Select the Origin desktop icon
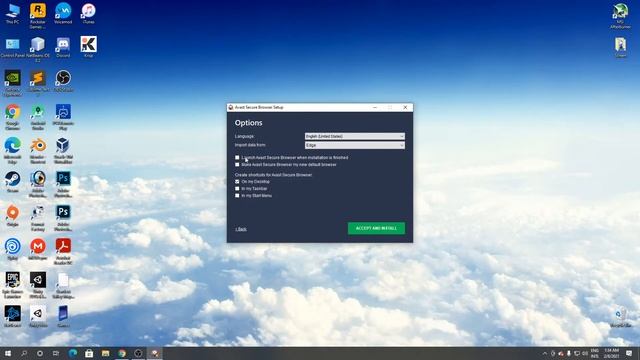640x360 pixels. tap(13, 216)
